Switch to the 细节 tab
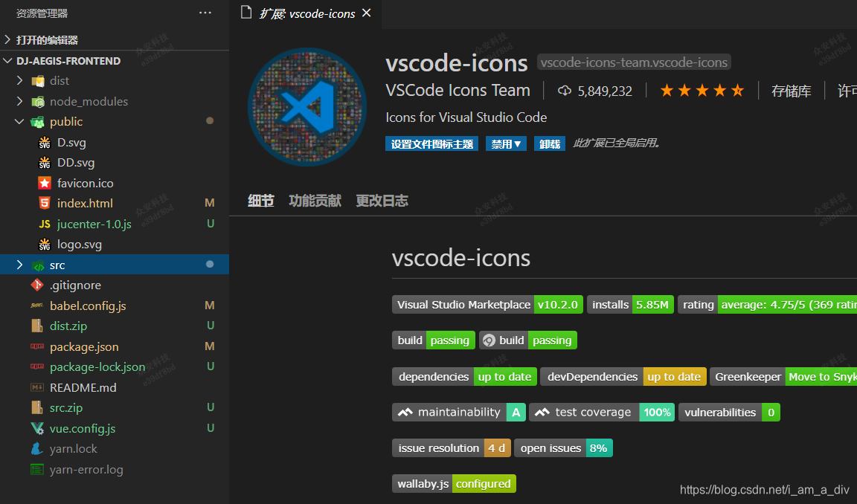Image resolution: width=857 pixels, height=504 pixels. pos(260,201)
